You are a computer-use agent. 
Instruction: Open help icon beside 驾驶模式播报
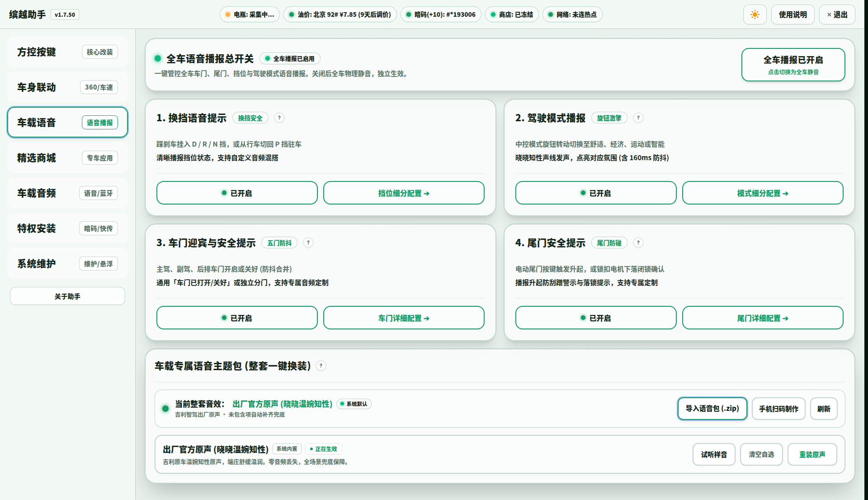638,118
